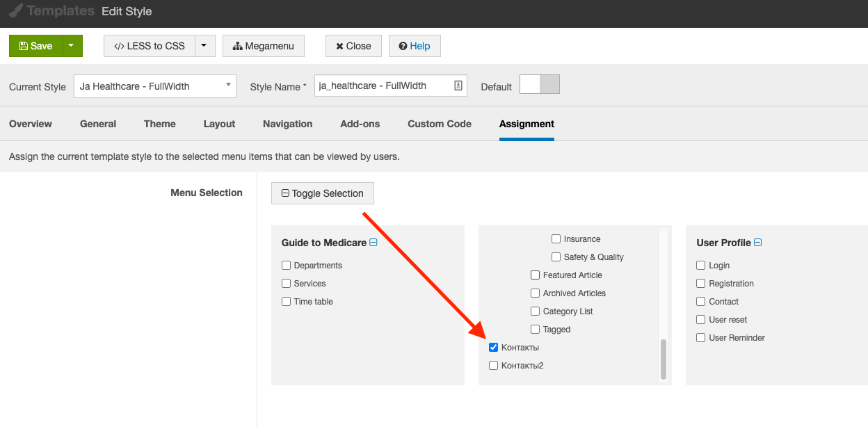
Task: Click the Toggle Selection button
Action: (323, 193)
